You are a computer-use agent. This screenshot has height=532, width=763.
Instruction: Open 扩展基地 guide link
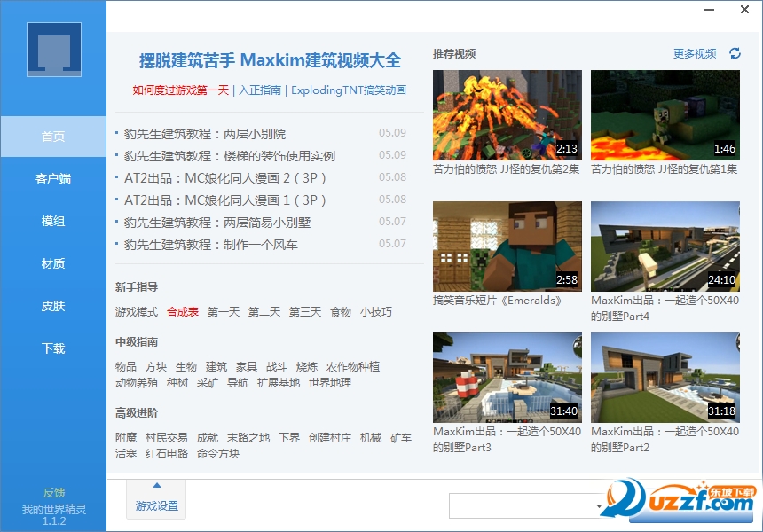[x=279, y=383]
